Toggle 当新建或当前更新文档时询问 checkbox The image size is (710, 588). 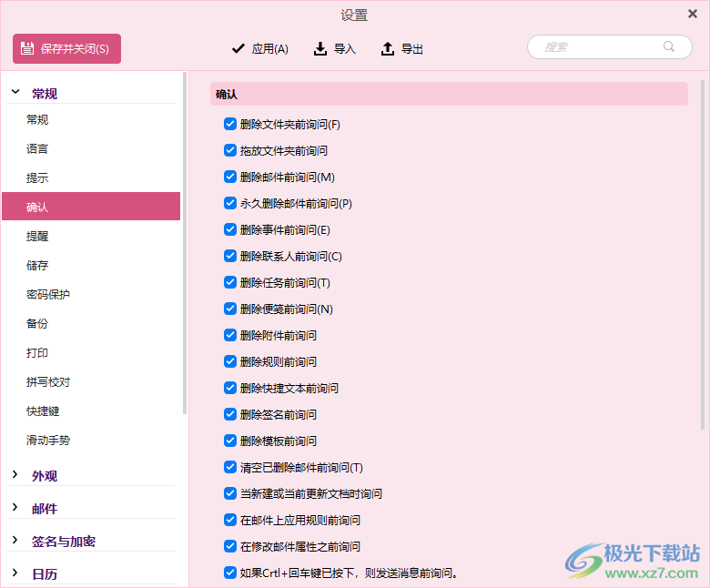point(230,493)
